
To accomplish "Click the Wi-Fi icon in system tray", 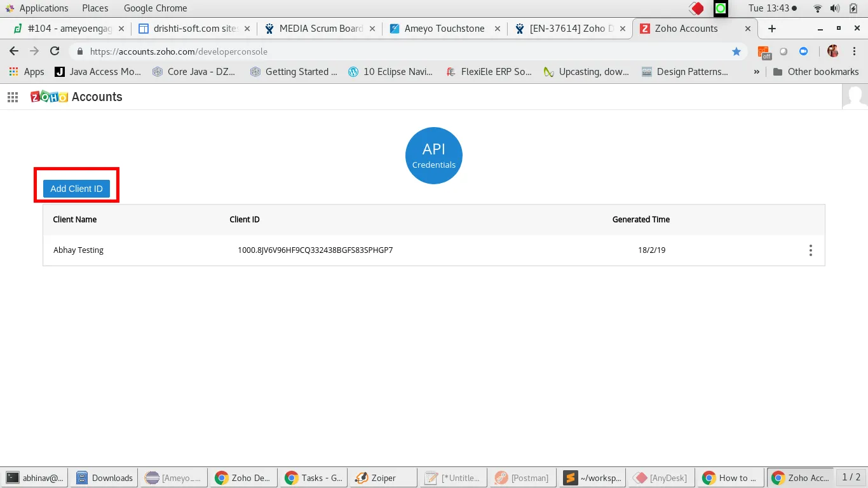I will click(x=818, y=8).
